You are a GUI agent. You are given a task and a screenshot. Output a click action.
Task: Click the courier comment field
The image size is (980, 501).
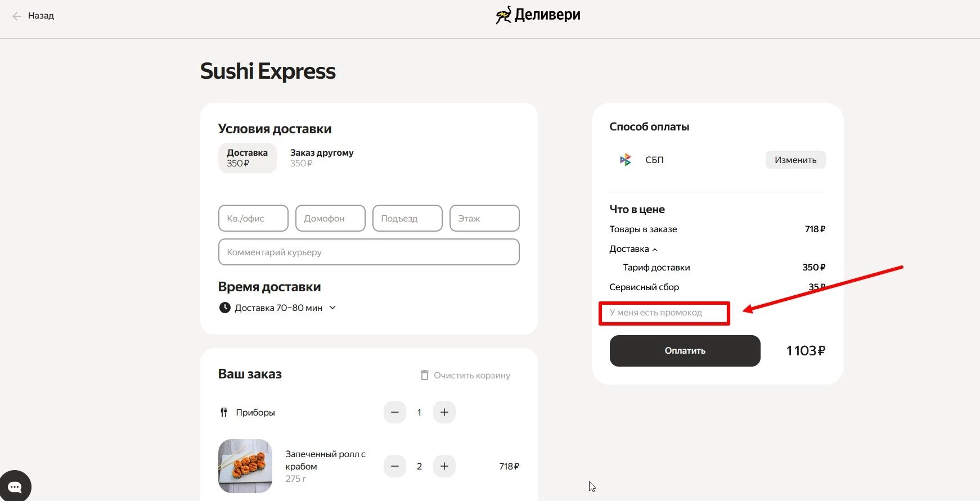pos(368,252)
